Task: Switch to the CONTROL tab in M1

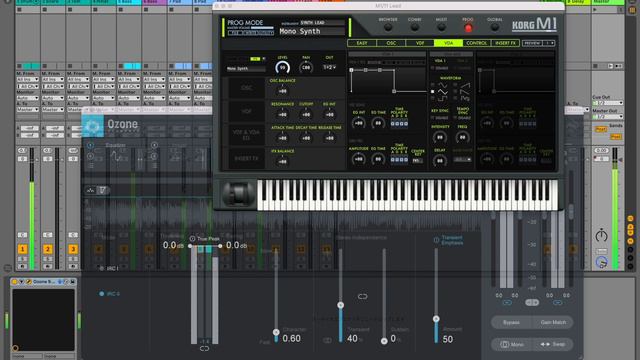Action: (x=477, y=43)
